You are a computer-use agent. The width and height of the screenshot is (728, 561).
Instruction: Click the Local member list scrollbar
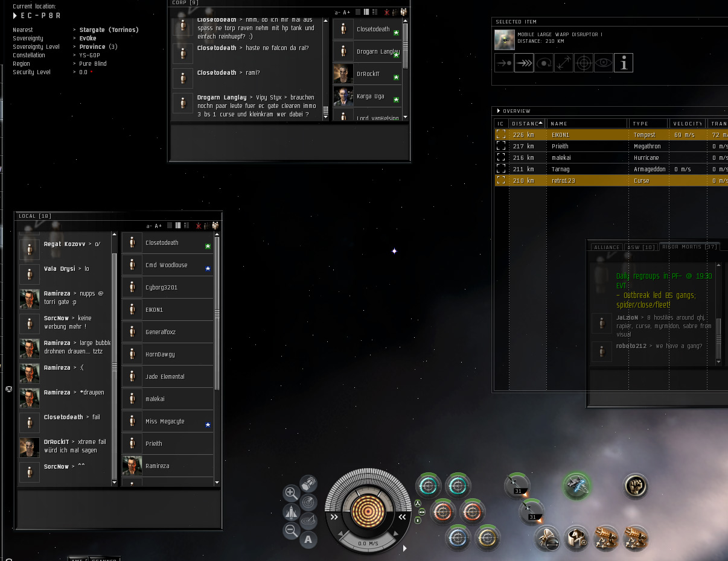217,314
